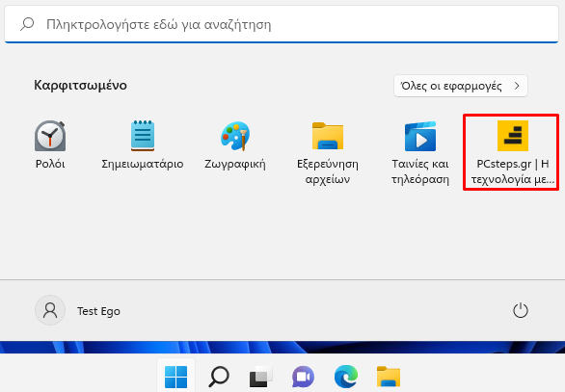
Task: Expand Όλες οι εφαρμογές list
Action: coord(461,86)
